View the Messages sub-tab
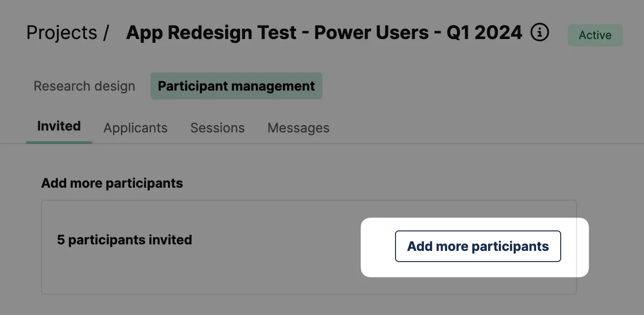 [298, 128]
